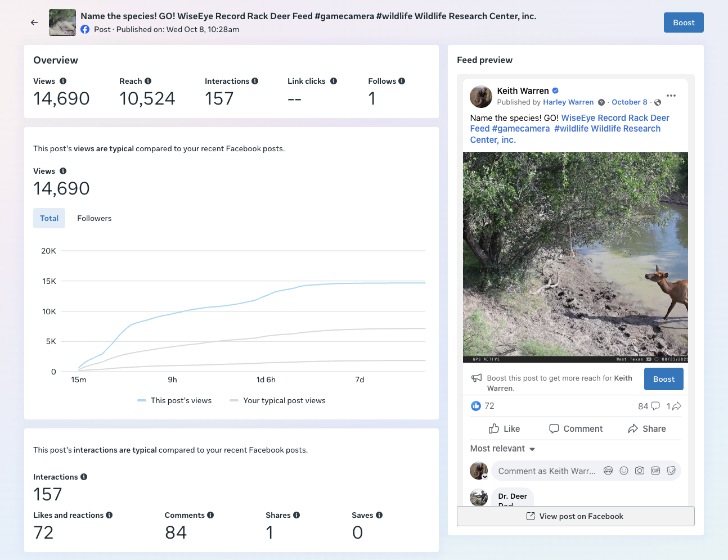This screenshot has width=728, height=560.
Task: Click the Comment as Keith Warren field
Action: click(x=546, y=471)
